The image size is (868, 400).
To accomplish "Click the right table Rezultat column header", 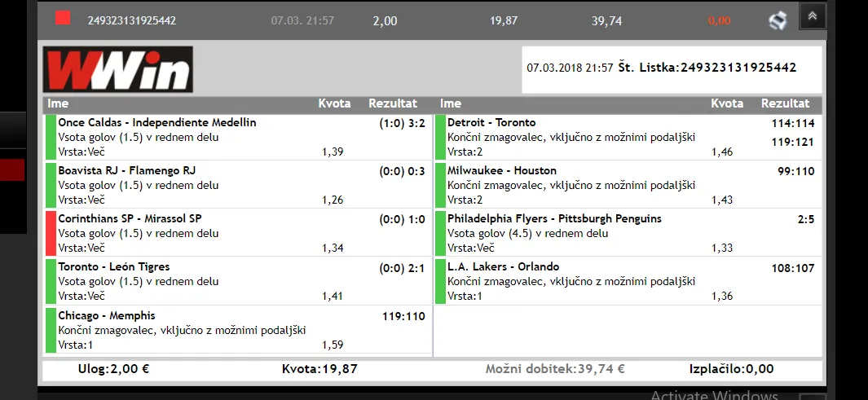I will (785, 103).
